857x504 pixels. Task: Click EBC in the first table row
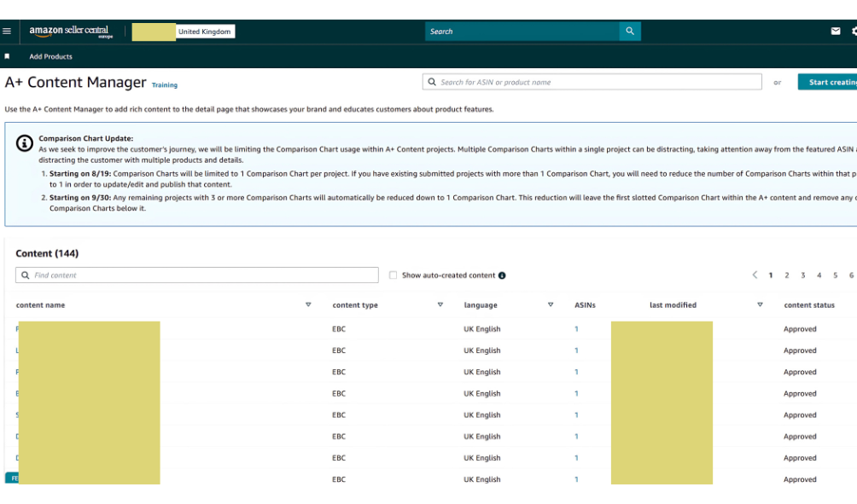click(339, 328)
